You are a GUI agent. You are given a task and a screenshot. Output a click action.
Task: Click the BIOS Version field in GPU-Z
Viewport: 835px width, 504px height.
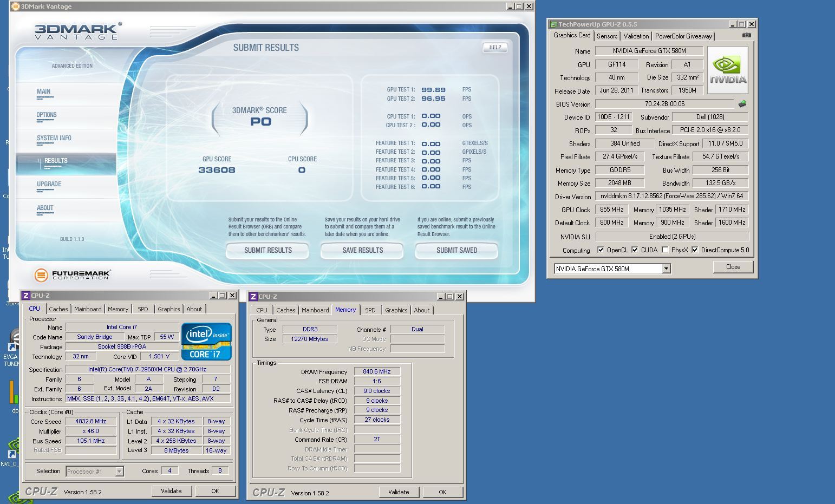tap(664, 103)
